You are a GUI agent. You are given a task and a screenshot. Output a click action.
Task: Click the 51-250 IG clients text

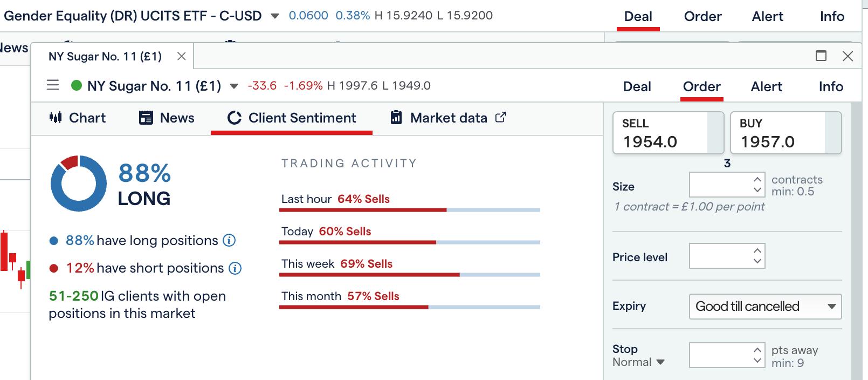(x=137, y=304)
